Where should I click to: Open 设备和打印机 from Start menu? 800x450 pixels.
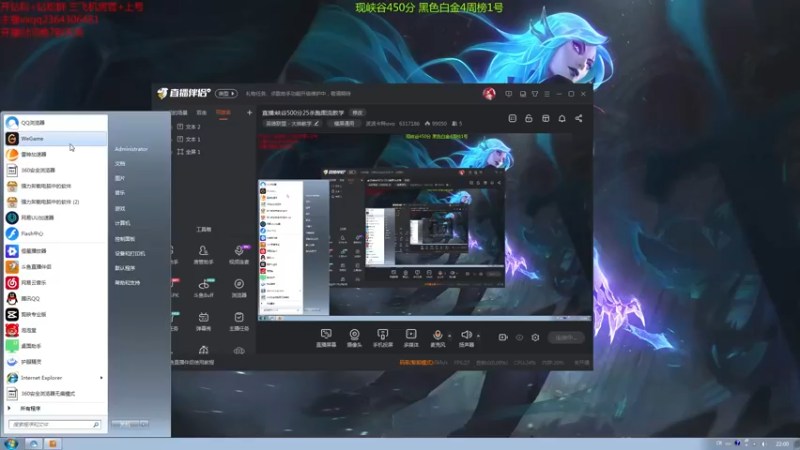[130, 253]
